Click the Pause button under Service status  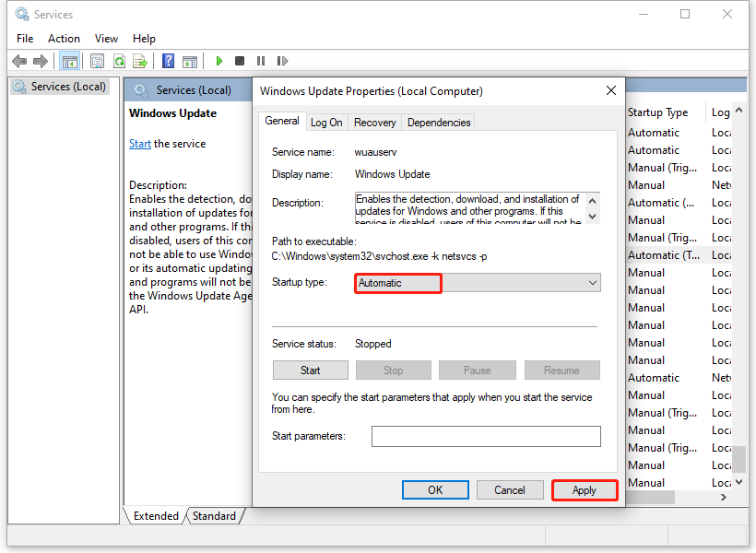coord(477,371)
